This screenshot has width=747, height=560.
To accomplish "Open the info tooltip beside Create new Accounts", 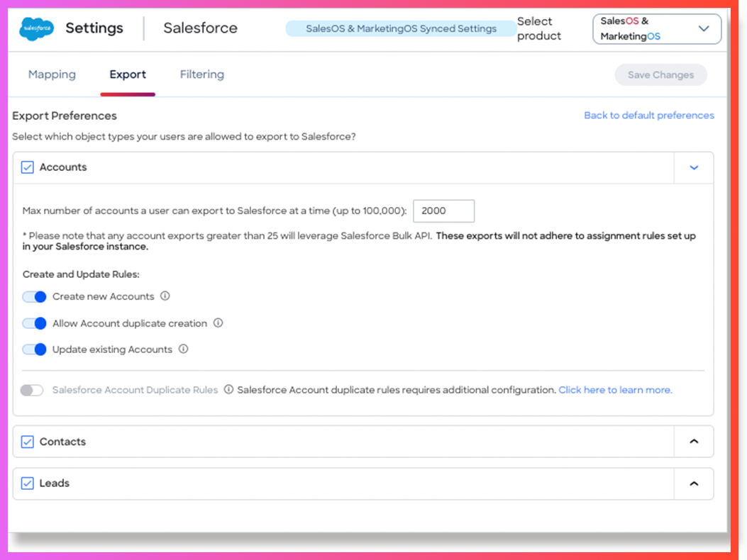I will tap(165, 296).
